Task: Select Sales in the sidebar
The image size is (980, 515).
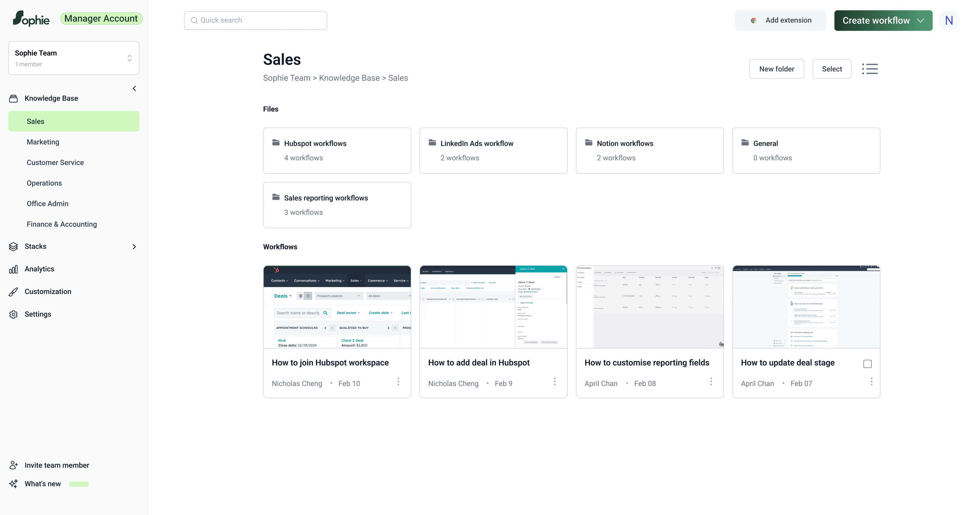Action: (x=74, y=121)
